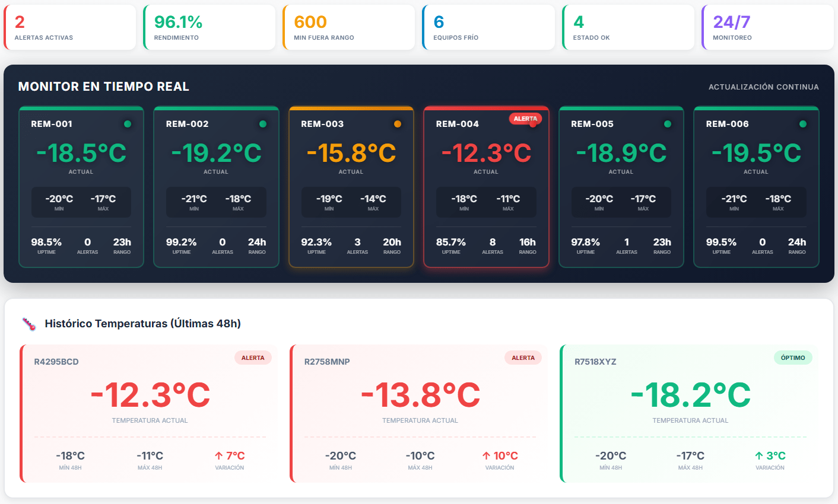
Task: Click the green variation arrow for R7518XYZ
Action: [759, 456]
